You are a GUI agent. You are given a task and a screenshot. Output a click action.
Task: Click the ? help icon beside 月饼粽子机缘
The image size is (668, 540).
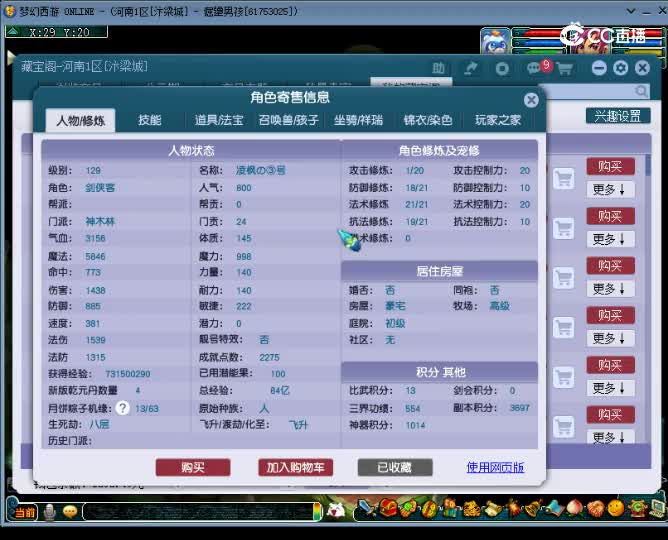(123, 408)
